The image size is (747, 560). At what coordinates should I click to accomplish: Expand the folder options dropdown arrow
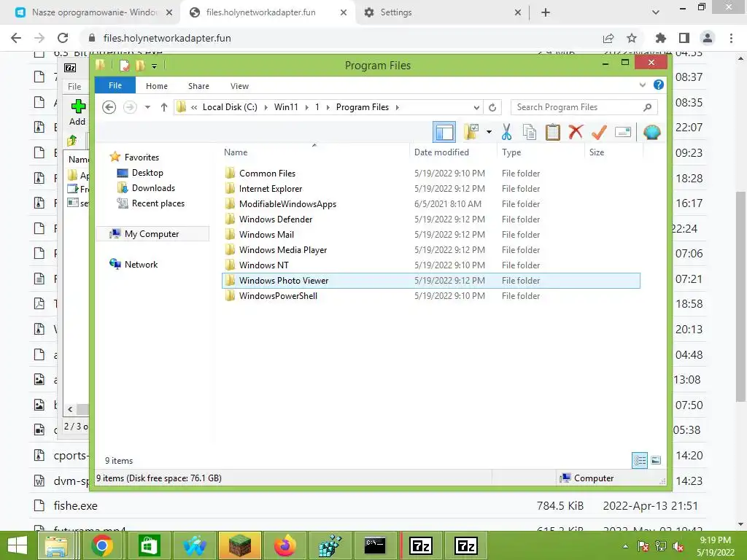click(x=489, y=132)
